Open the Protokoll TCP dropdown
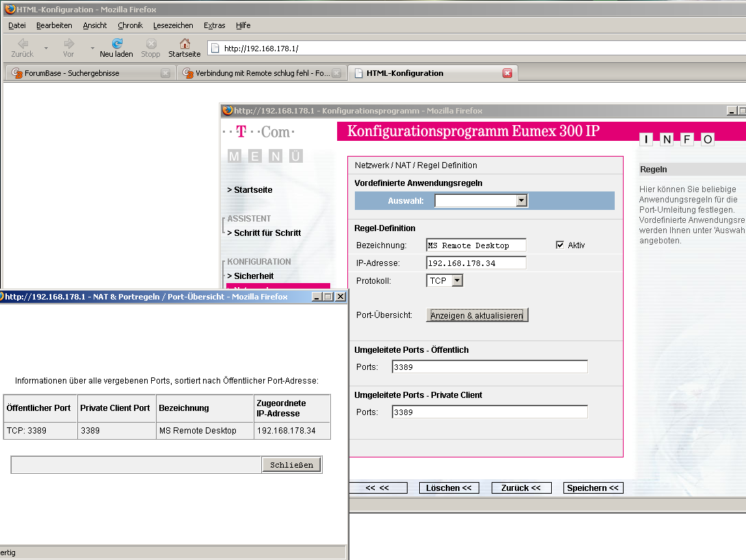This screenshot has width=746, height=560. [457, 281]
